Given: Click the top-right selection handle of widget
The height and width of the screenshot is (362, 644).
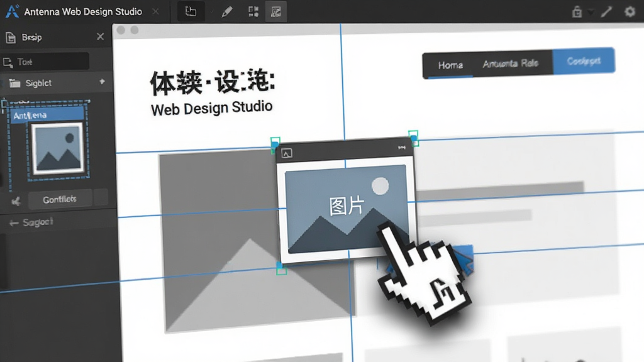Looking at the screenshot, I should pyautogui.click(x=414, y=138).
